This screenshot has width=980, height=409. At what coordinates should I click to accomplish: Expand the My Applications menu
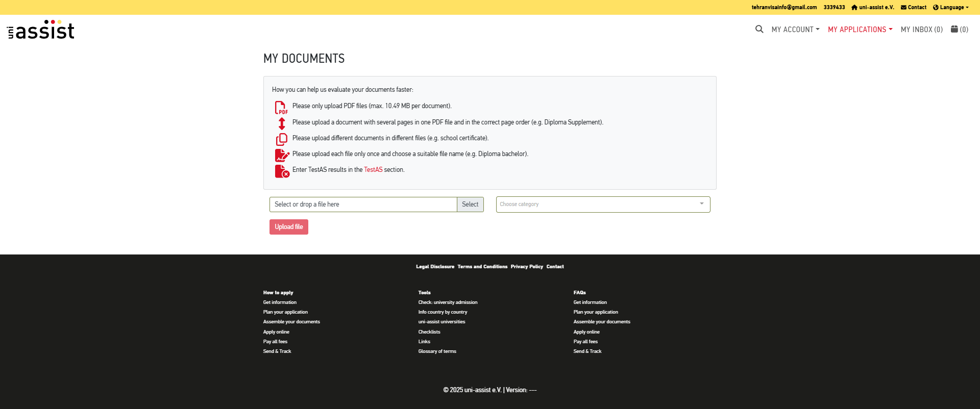click(860, 30)
